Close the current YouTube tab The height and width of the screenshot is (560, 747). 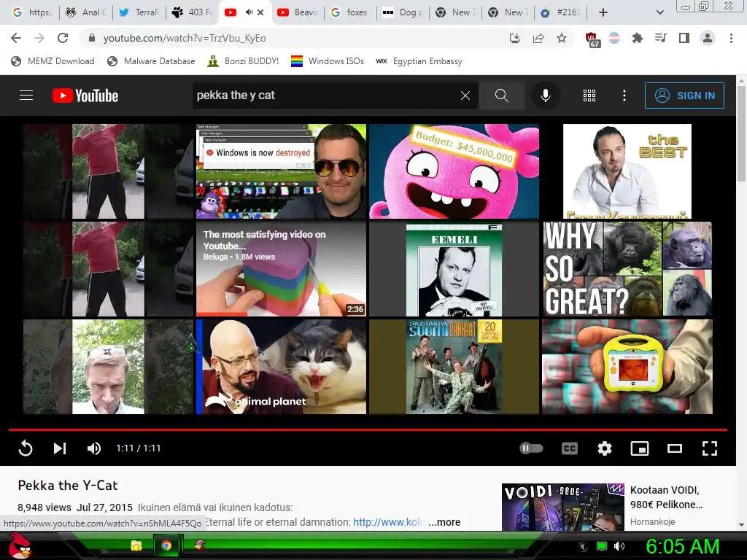click(x=260, y=12)
